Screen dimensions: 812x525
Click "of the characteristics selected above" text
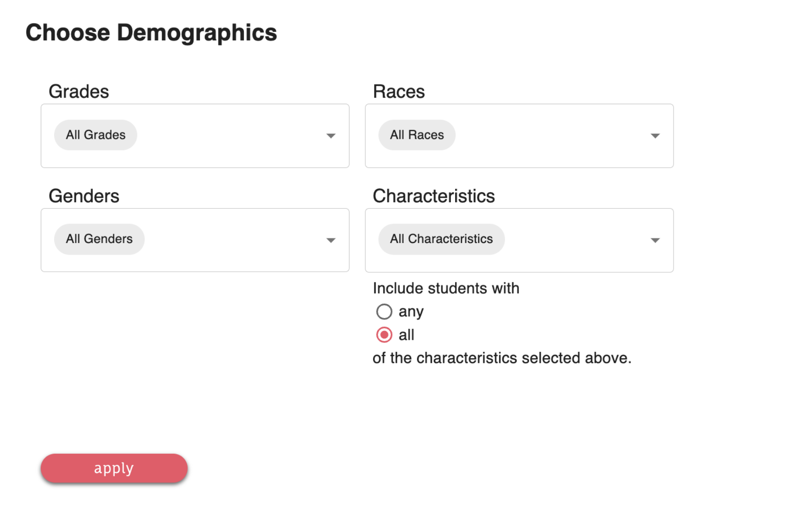tap(502, 358)
